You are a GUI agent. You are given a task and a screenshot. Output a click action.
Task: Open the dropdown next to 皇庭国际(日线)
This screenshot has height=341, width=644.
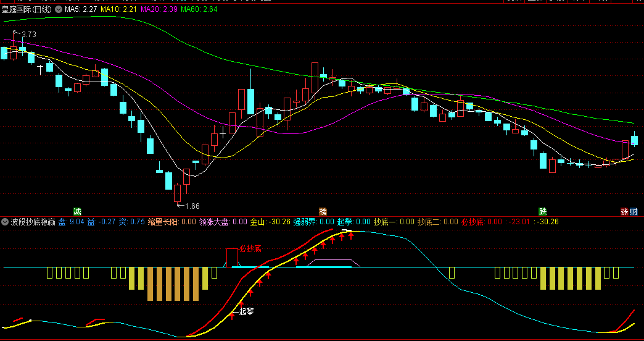click(59, 9)
